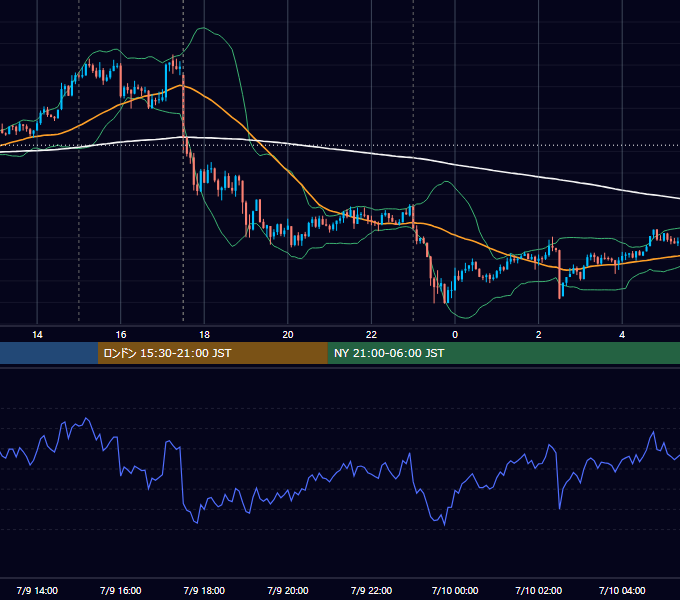Image resolution: width=680 pixels, height=600 pixels.
Task: Click the 7/10 00:00 time label
Action: pyautogui.click(x=455, y=590)
